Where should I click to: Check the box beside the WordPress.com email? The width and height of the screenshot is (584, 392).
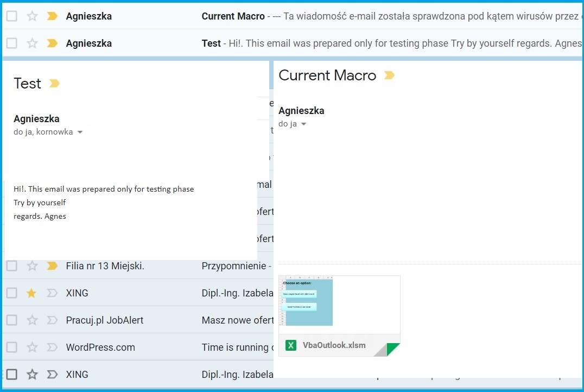11,347
